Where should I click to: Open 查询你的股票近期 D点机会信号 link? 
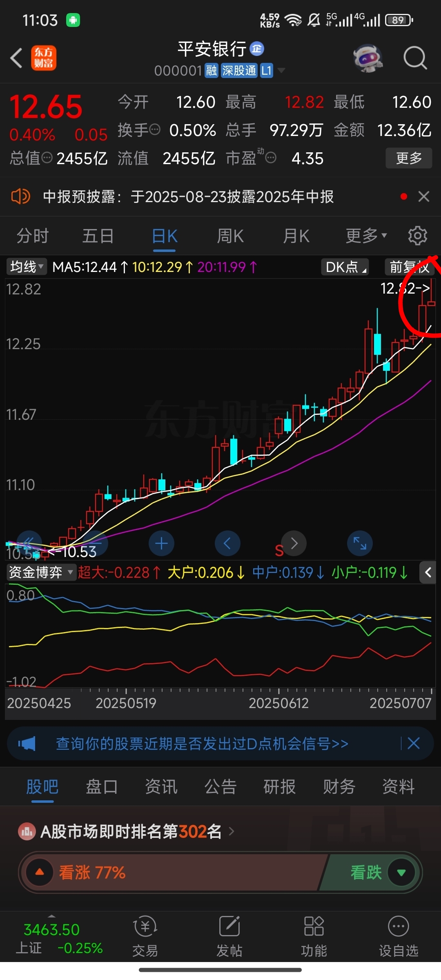pos(202,744)
